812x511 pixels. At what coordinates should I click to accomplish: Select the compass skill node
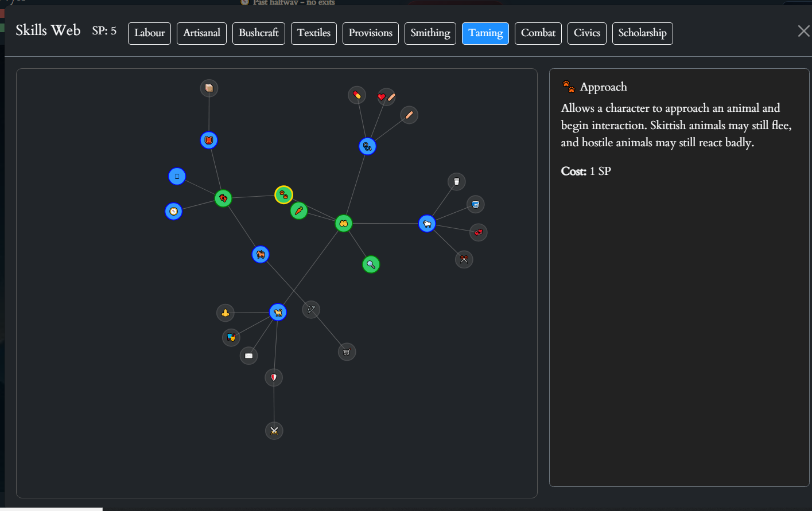click(173, 211)
